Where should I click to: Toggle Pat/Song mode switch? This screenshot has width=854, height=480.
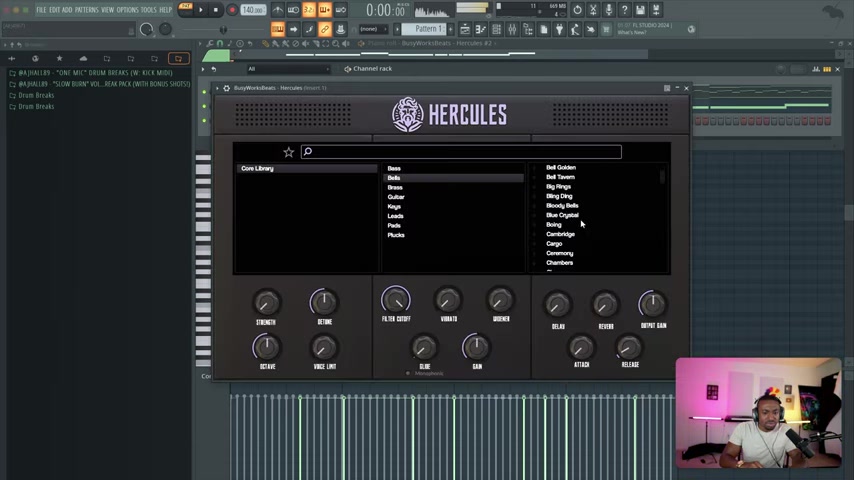click(x=185, y=9)
